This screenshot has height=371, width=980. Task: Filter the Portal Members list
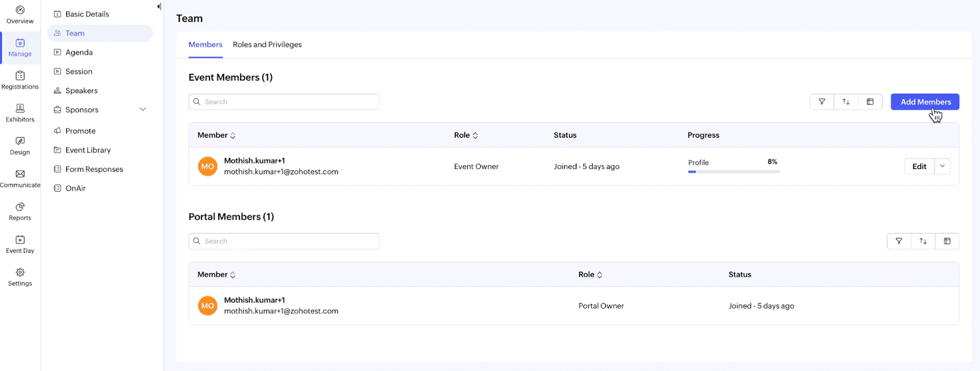(899, 241)
